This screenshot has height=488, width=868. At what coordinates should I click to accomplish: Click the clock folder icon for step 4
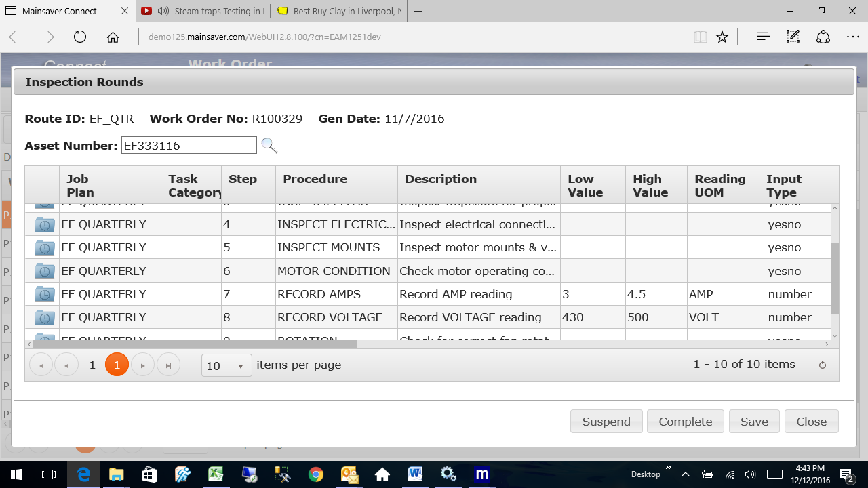44,224
